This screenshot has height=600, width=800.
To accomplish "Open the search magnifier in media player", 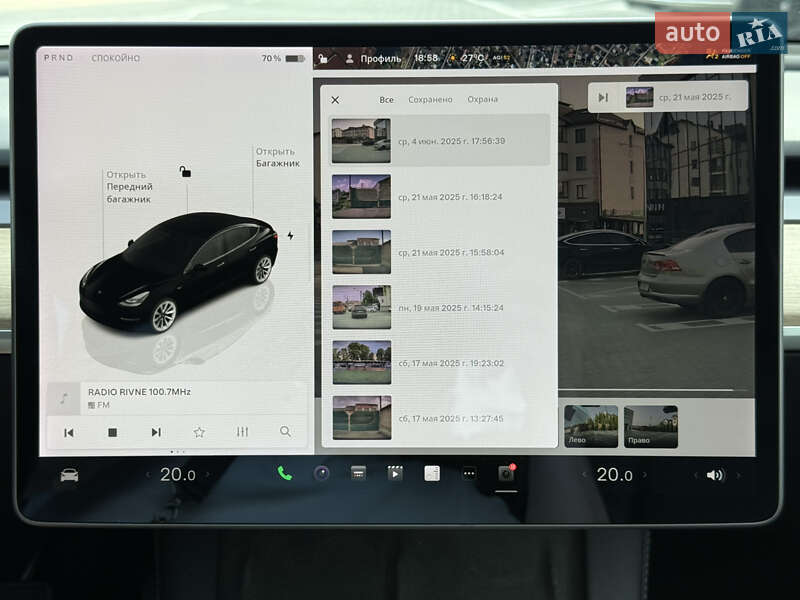I will coord(286,433).
